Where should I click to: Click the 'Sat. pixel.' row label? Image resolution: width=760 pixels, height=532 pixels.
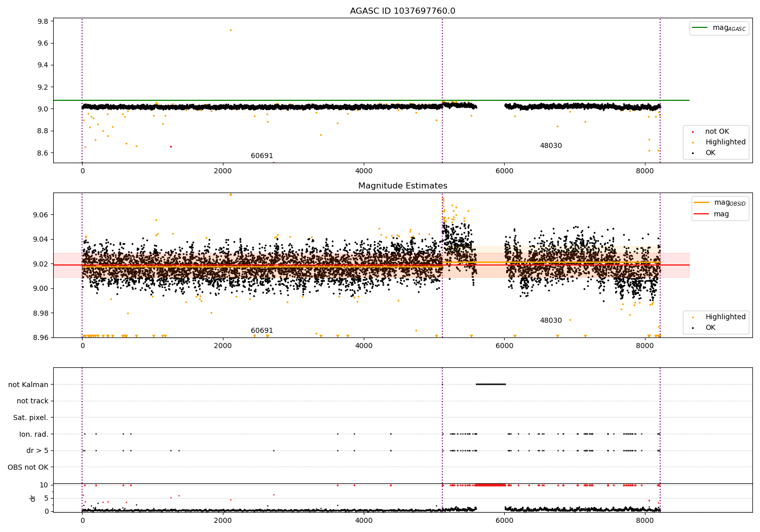[x=31, y=418]
